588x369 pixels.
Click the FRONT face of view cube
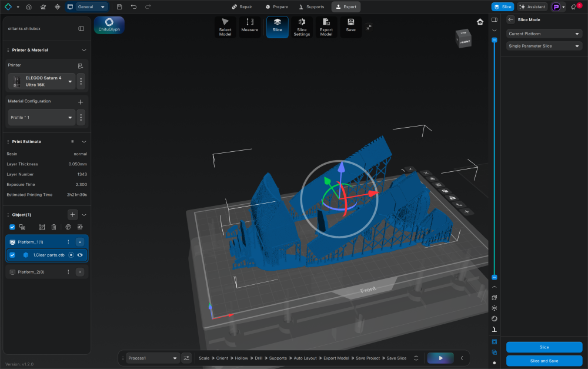465,42
